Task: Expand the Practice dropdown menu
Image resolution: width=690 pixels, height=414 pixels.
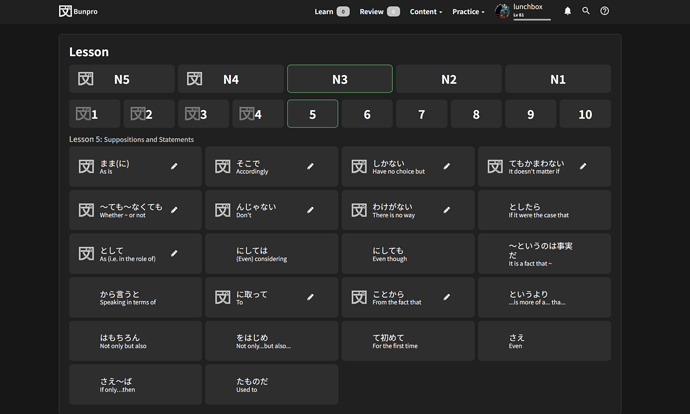Action: 468,12
